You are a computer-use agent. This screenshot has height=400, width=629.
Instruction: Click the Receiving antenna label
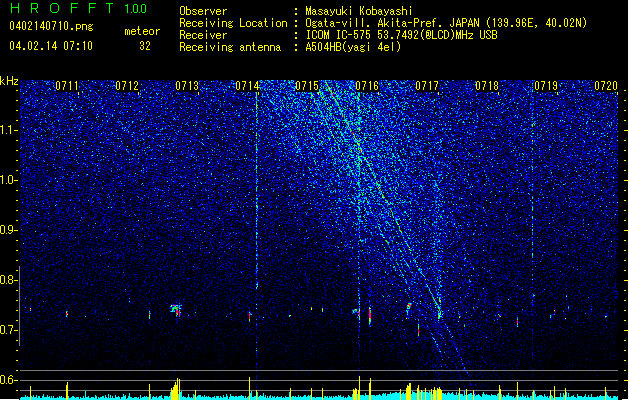pos(230,47)
